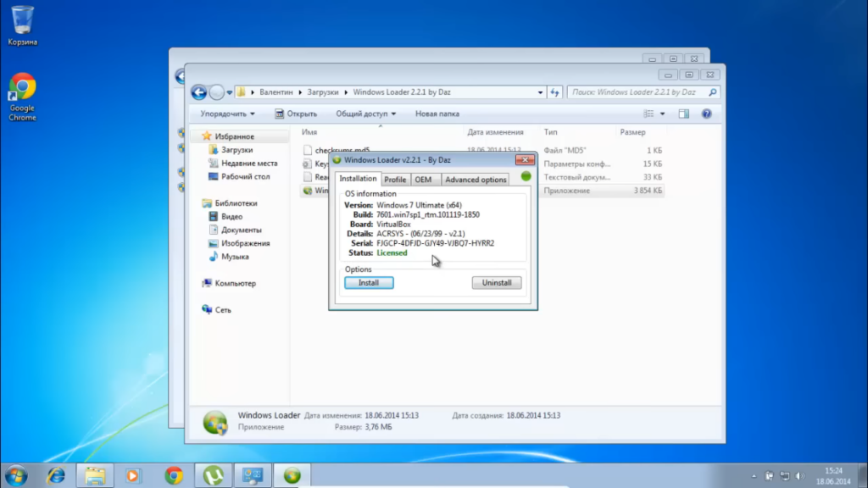Open the recent locations dropdown arrow
The image size is (868, 488).
[x=229, y=92]
